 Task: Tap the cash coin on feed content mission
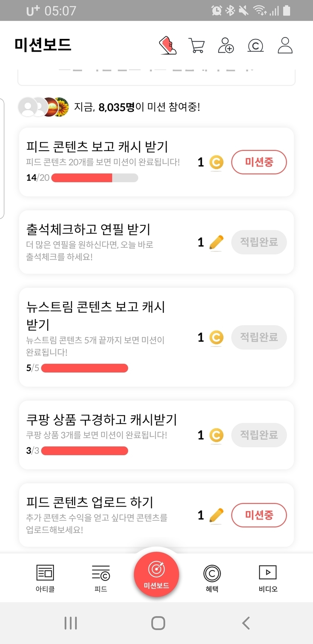(216, 162)
